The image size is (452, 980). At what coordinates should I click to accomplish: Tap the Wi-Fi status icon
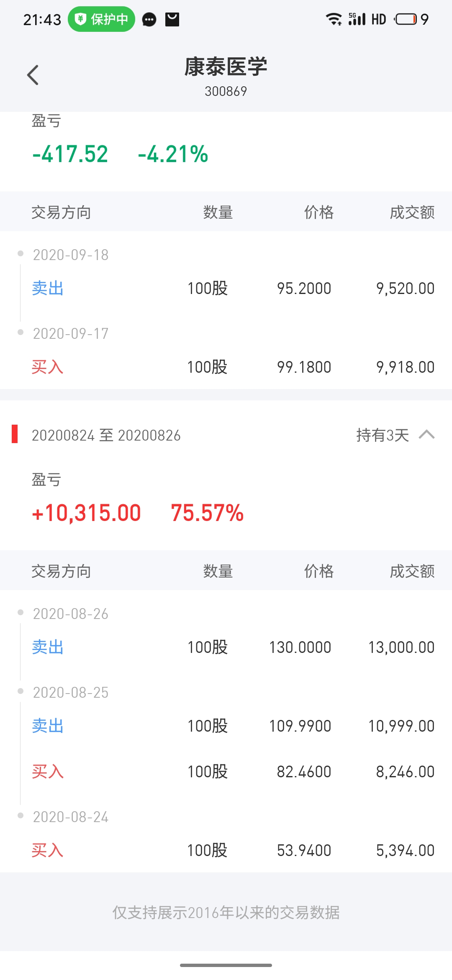334,19
